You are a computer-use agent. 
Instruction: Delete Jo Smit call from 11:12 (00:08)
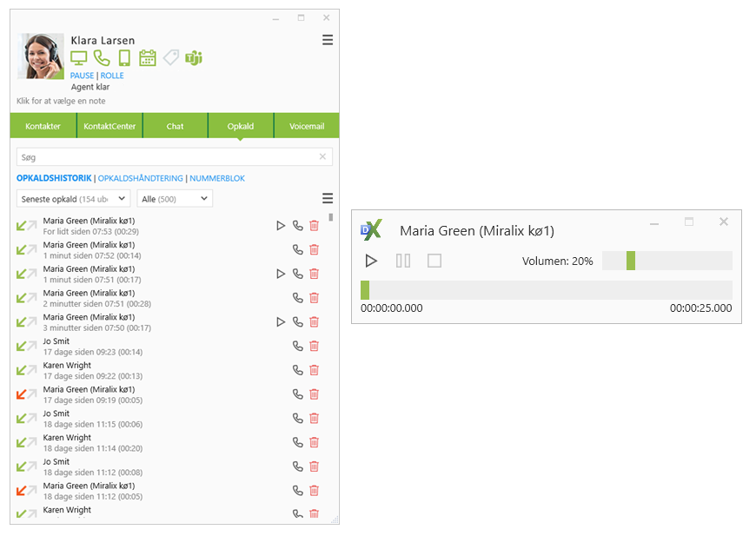point(315,467)
